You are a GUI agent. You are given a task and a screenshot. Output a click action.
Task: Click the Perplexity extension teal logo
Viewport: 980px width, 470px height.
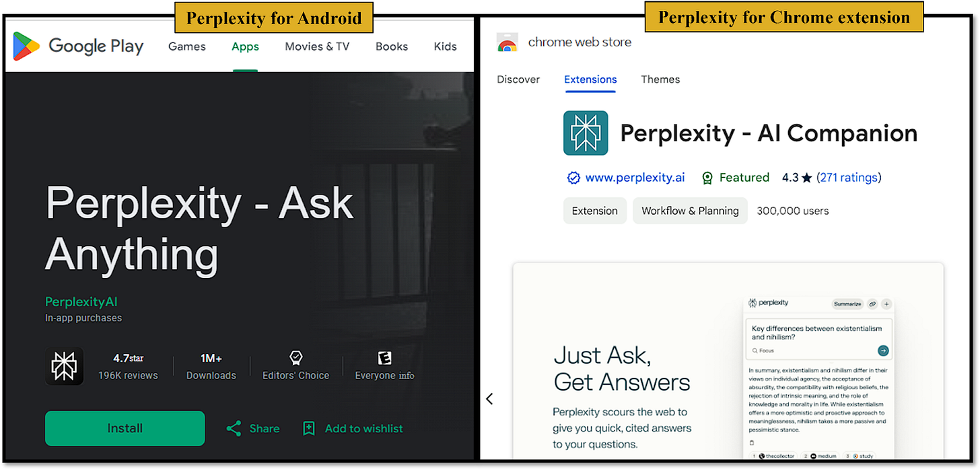click(586, 133)
